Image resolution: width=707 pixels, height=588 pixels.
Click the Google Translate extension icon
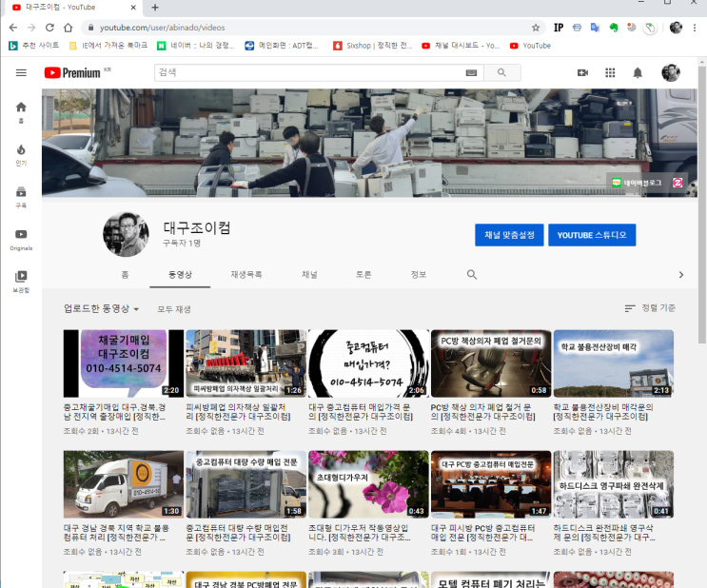[595, 28]
